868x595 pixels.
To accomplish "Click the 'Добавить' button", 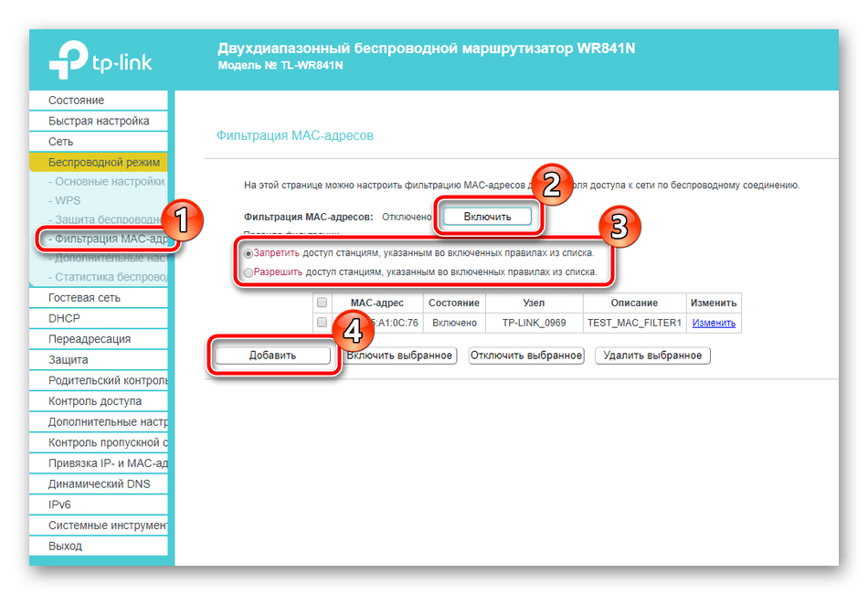I will tap(272, 356).
